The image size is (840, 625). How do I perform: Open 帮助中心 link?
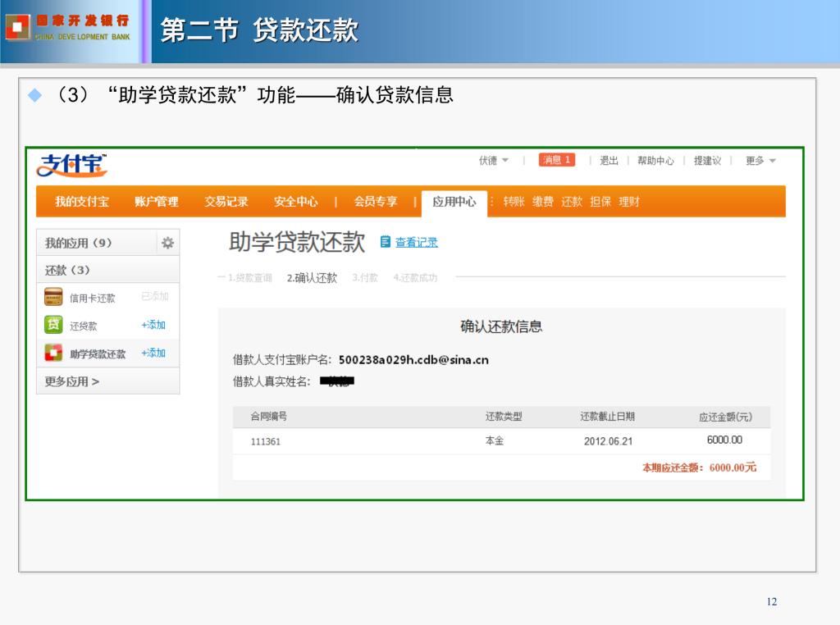point(655,161)
